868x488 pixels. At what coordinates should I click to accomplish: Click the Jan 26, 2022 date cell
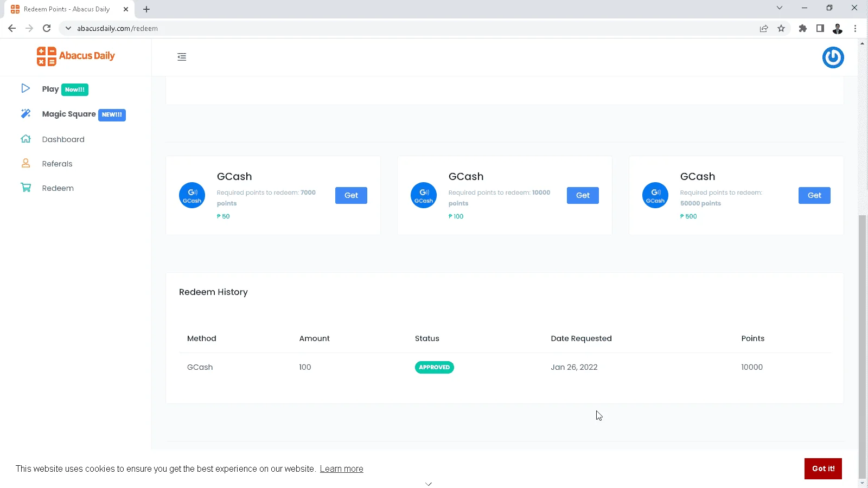click(575, 367)
